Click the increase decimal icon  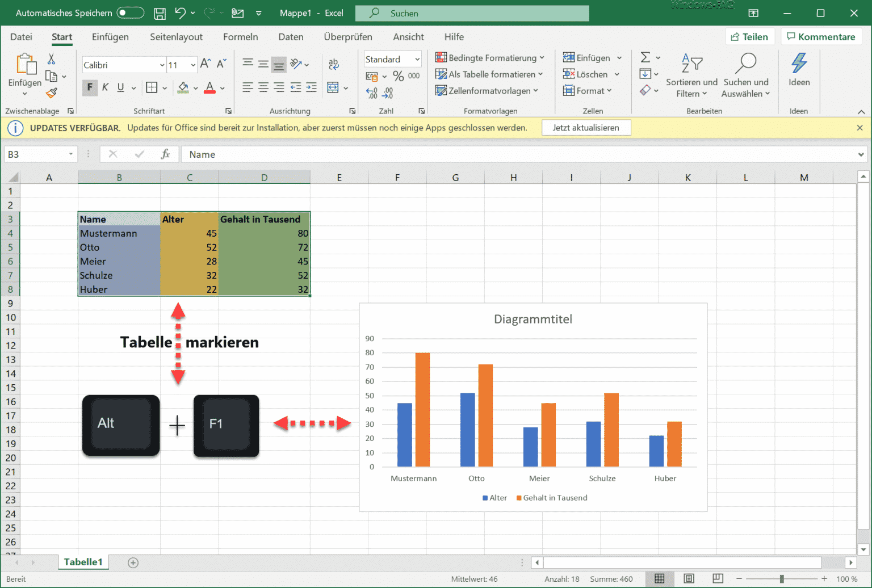(372, 93)
